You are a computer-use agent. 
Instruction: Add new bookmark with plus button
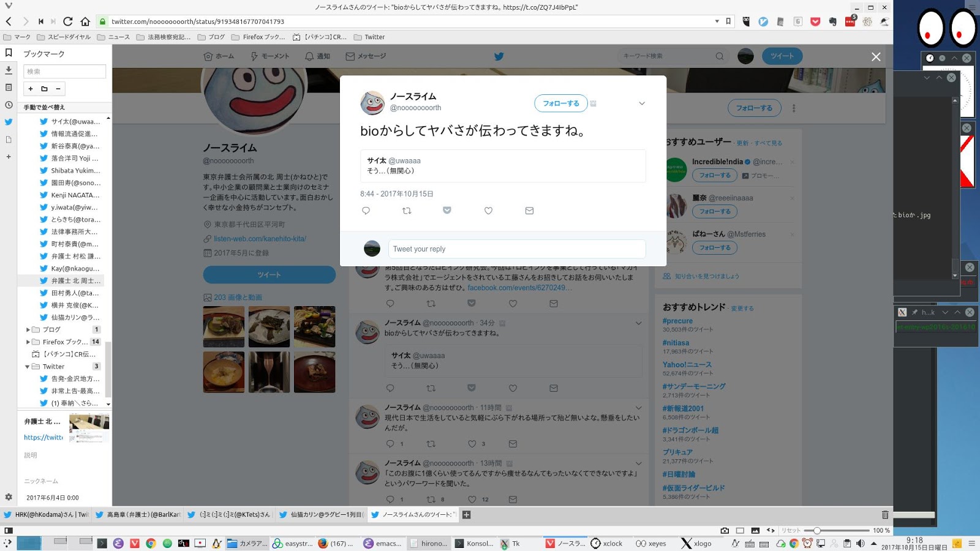click(31, 89)
